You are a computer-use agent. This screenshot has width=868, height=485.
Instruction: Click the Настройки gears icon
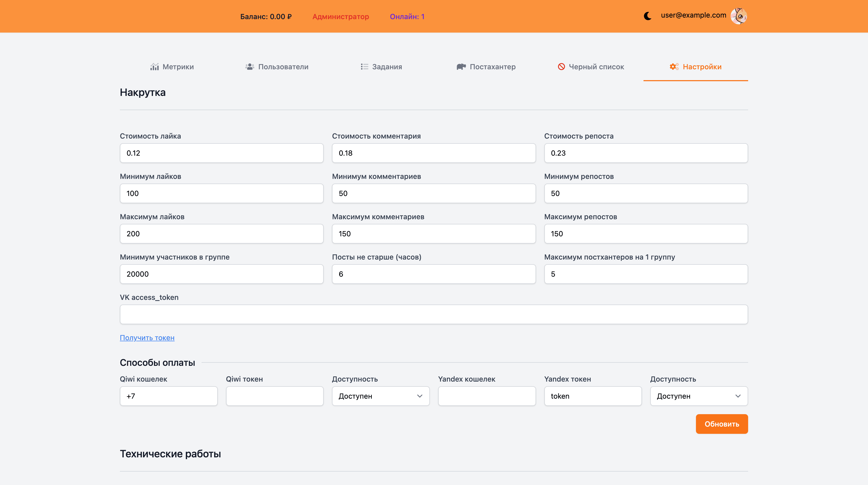coord(674,67)
